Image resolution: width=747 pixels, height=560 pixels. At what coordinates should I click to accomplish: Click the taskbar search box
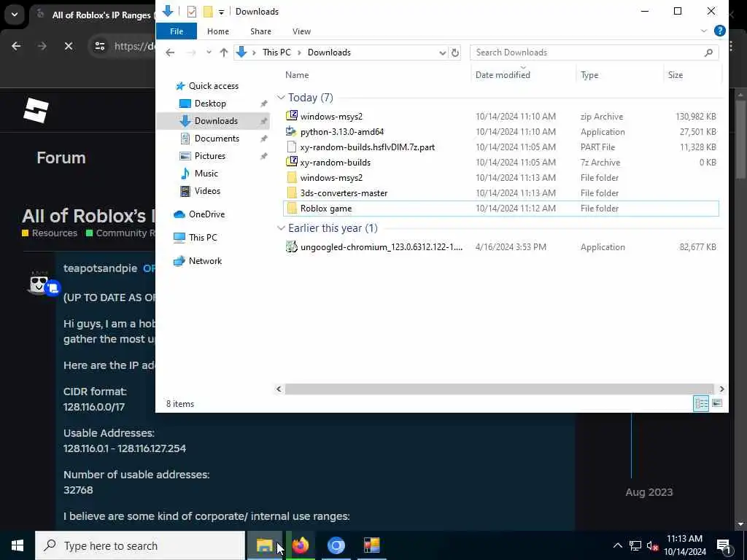click(140, 545)
